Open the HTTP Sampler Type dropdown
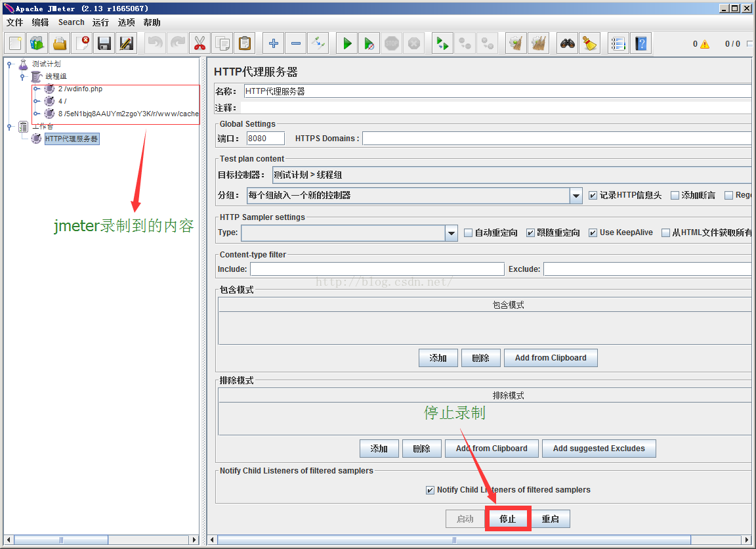The width and height of the screenshot is (756, 549). point(451,233)
